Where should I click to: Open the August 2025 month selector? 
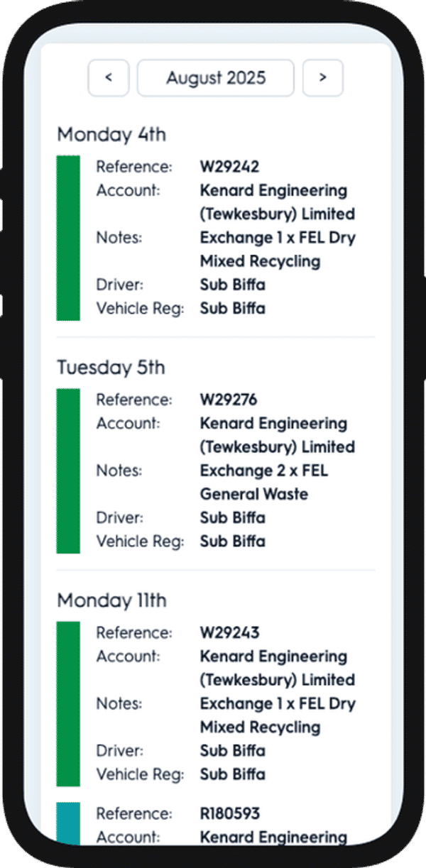(215, 78)
